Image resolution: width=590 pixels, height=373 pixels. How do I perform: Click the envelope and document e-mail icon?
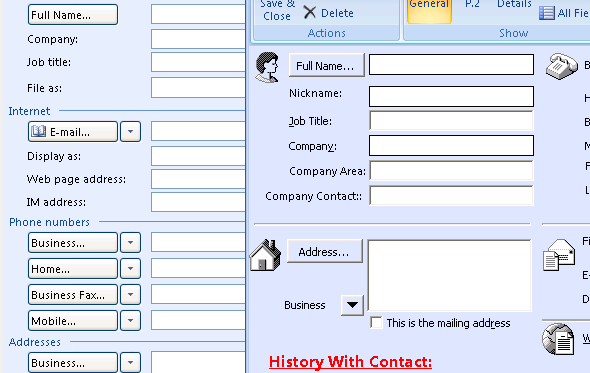[559, 255]
